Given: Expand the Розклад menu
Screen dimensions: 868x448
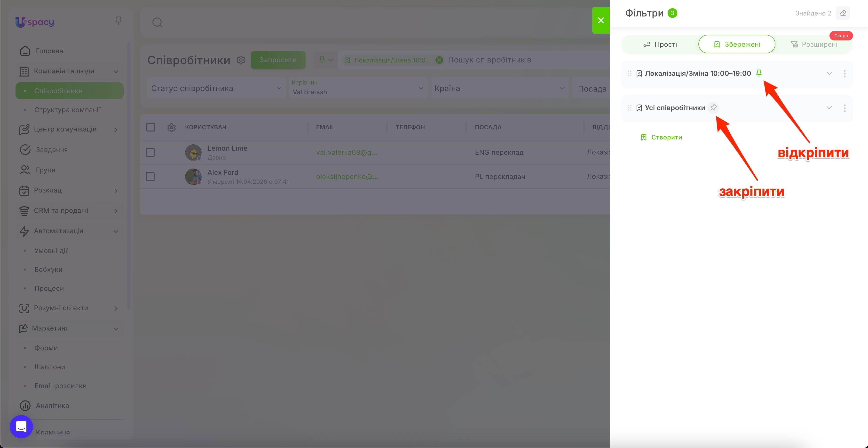Looking at the screenshot, I should tap(116, 191).
